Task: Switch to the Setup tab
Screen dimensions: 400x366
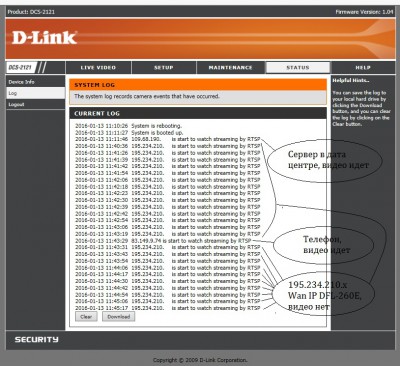Action: 164,67
